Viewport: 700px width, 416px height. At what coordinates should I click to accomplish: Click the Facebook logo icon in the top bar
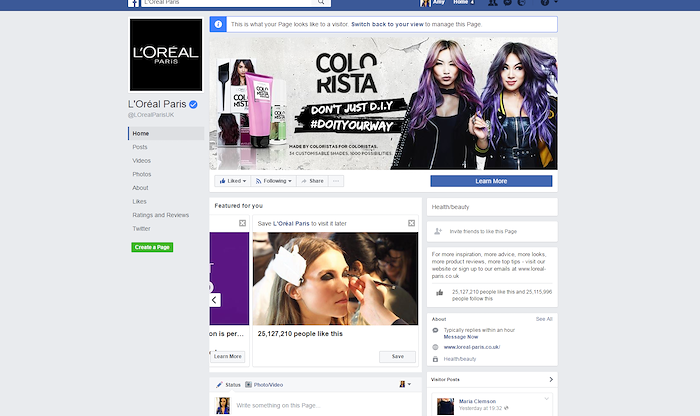(x=133, y=3)
